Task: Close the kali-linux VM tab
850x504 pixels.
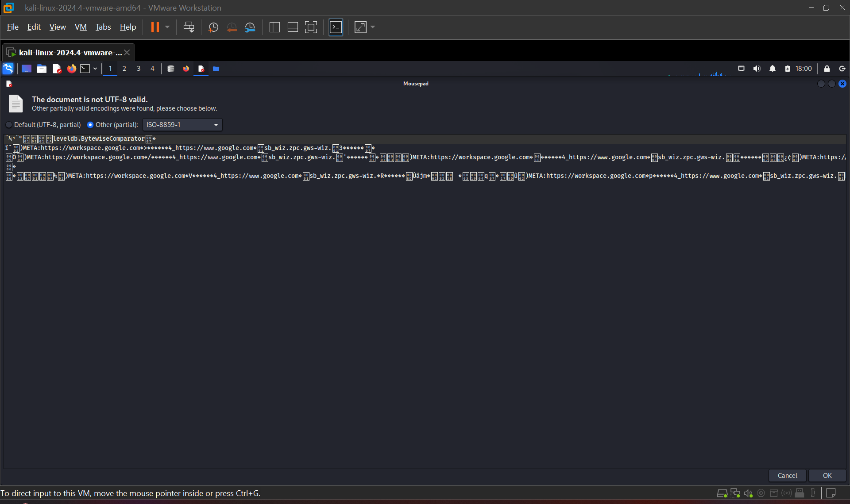Action: [127, 52]
